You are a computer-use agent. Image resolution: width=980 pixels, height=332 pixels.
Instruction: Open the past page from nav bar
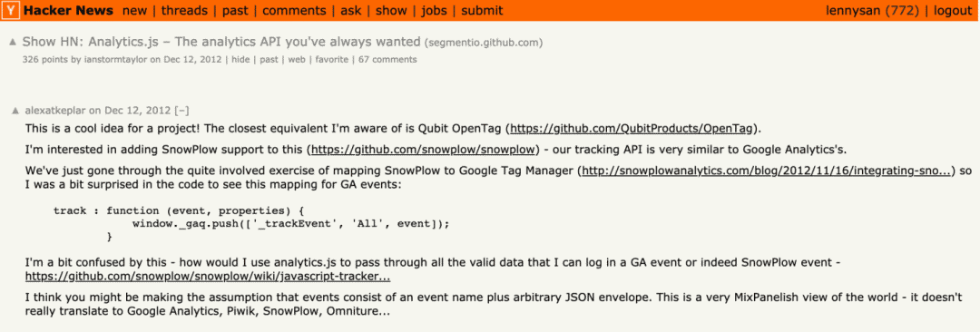pos(234,11)
